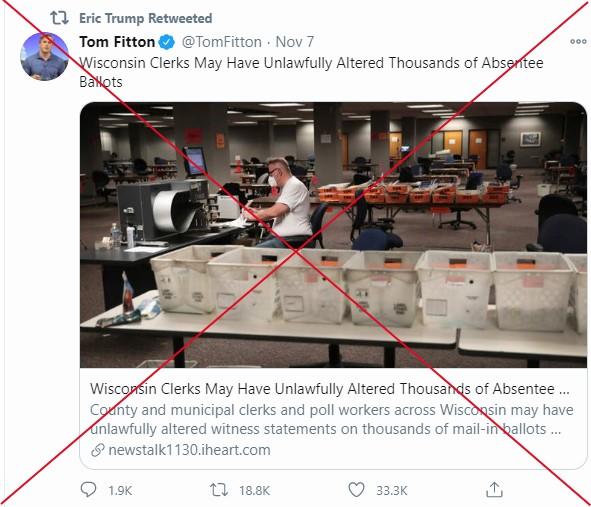Screen dimensions: 591x507
Task: Retweet using the arrows icon below tweet
Action: pyautogui.click(x=219, y=490)
